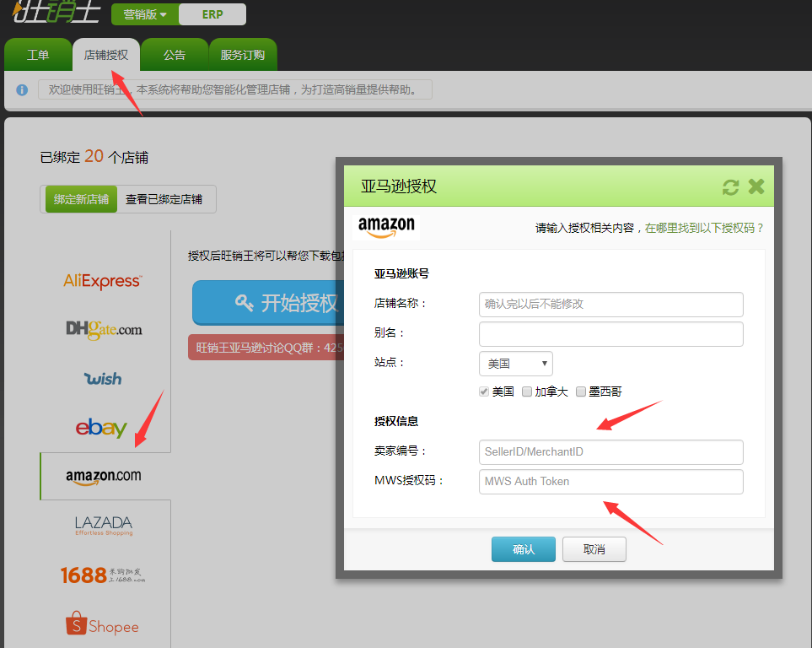Select the Shopee platform logo

pos(102,624)
